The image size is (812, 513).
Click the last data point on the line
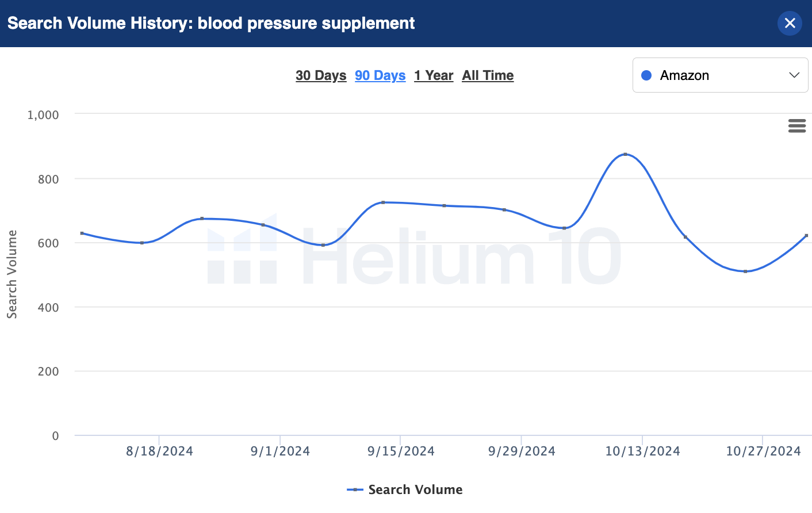(806, 236)
